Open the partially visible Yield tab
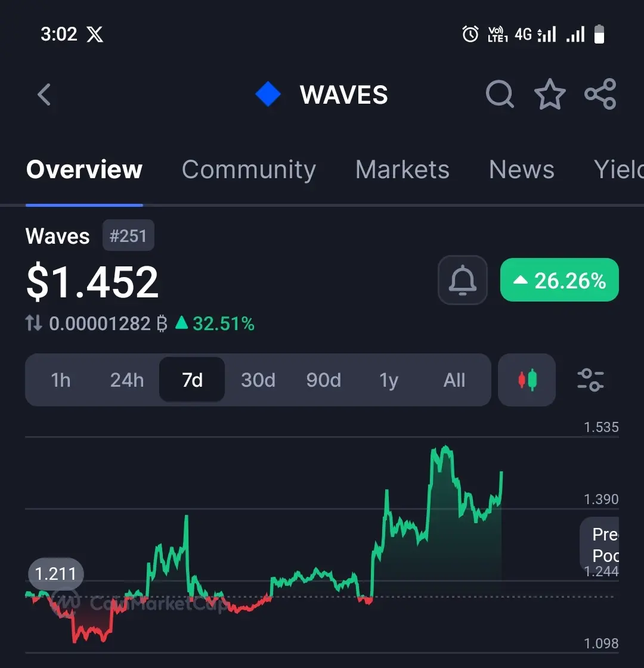Image resolution: width=644 pixels, height=668 pixels. 618,170
